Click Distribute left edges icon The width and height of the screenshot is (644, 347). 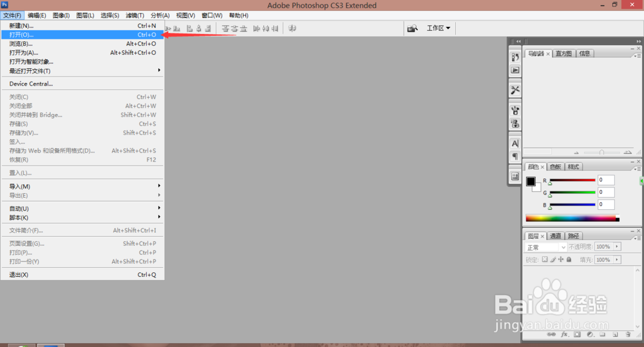[257, 28]
